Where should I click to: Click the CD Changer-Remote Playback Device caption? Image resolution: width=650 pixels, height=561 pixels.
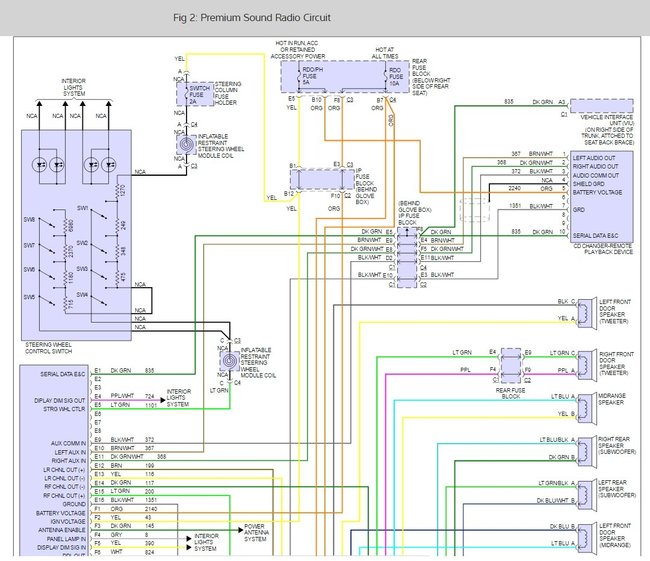click(603, 249)
